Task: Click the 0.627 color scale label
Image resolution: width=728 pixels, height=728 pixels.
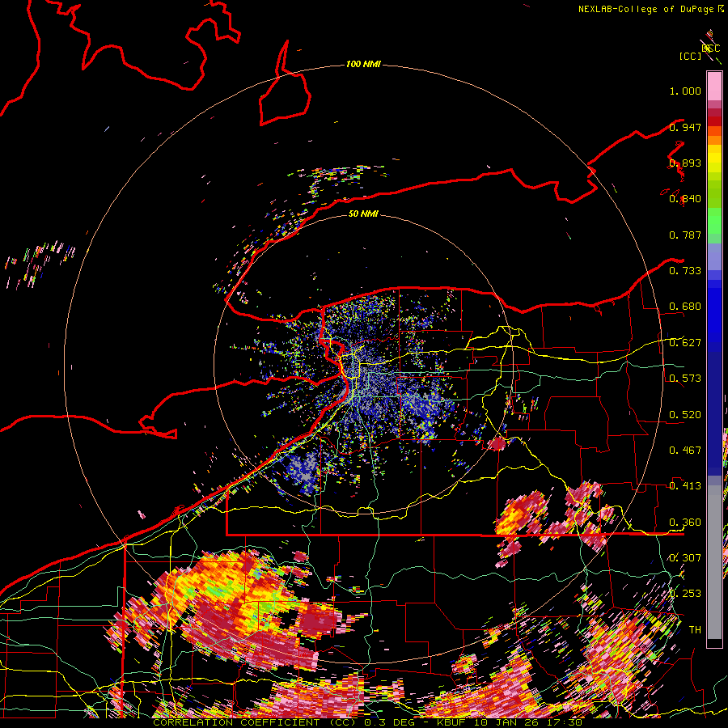Action: point(685,343)
